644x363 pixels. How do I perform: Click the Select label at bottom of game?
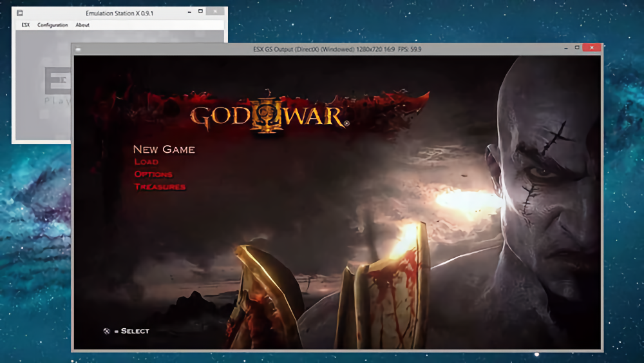[x=135, y=331]
